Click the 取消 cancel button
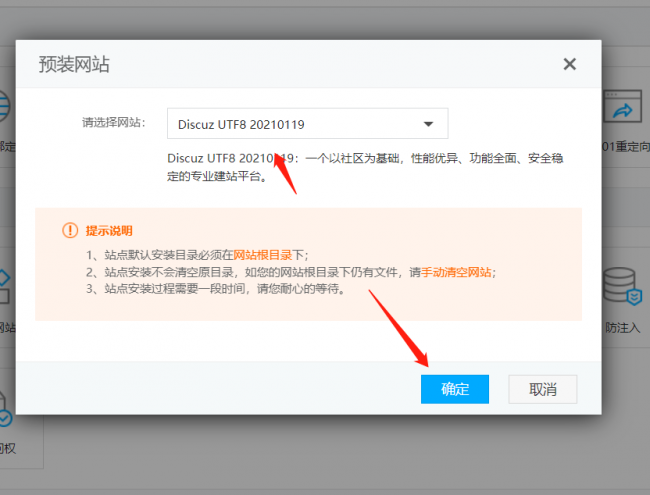The height and width of the screenshot is (495, 650). (543, 389)
